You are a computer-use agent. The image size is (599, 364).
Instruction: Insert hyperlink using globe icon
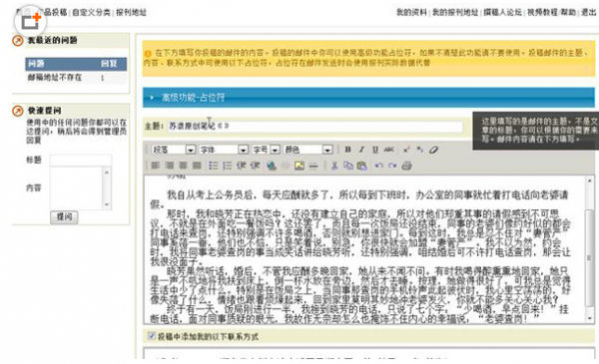coord(272,166)
